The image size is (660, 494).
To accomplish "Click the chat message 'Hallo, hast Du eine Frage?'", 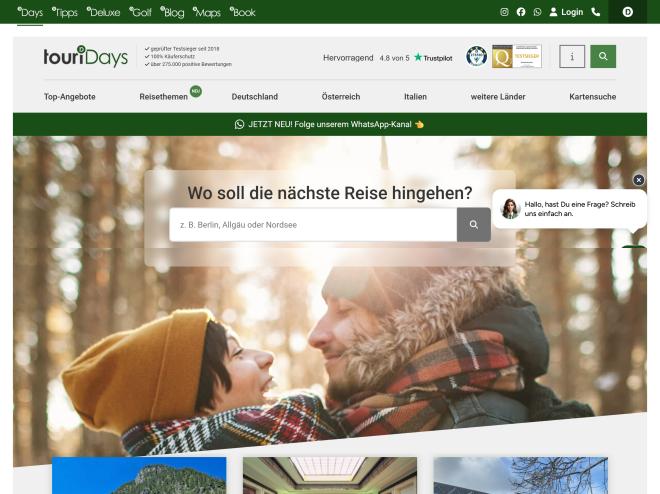I will 580,209.
